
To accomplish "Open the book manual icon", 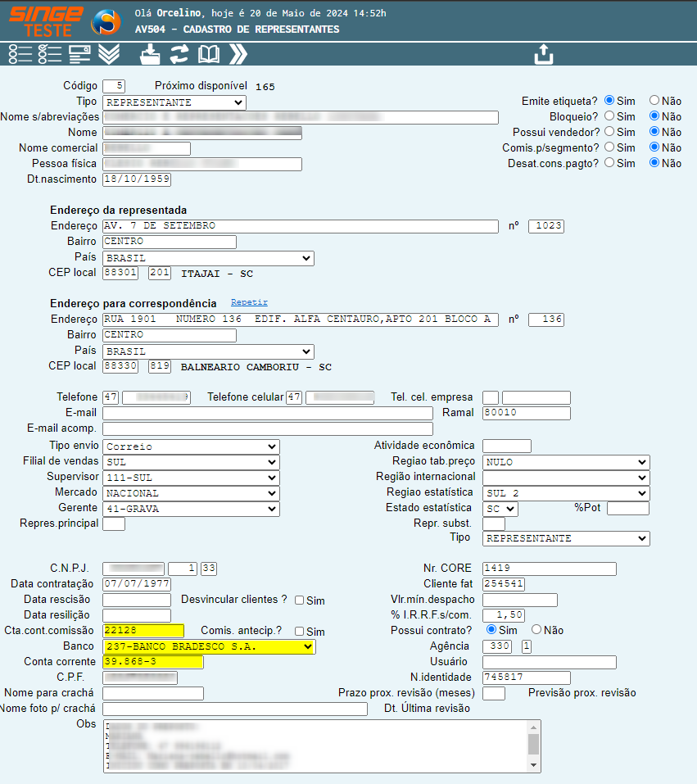I will pos(209,55).
